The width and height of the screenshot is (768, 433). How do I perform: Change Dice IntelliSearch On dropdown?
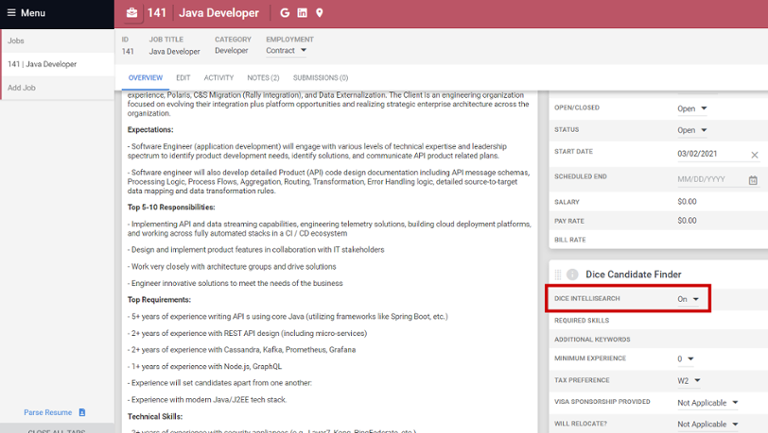688,299
